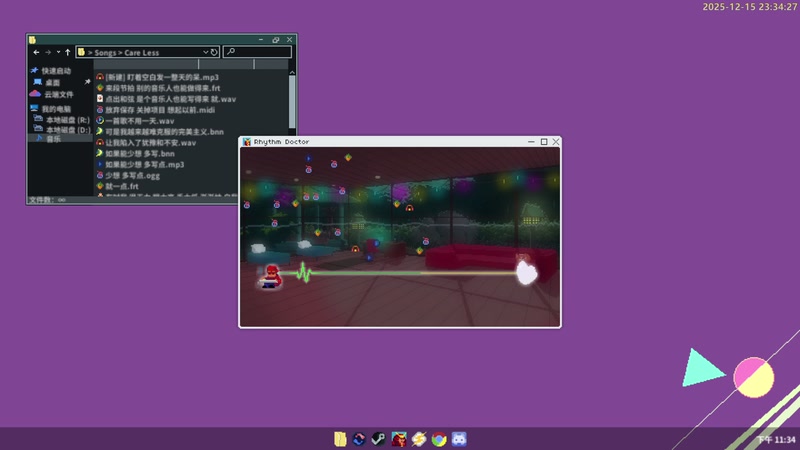The image size is (800, 450).
Task: Click the taskbar clock 下午 11:34
Action: pos(776,440)
